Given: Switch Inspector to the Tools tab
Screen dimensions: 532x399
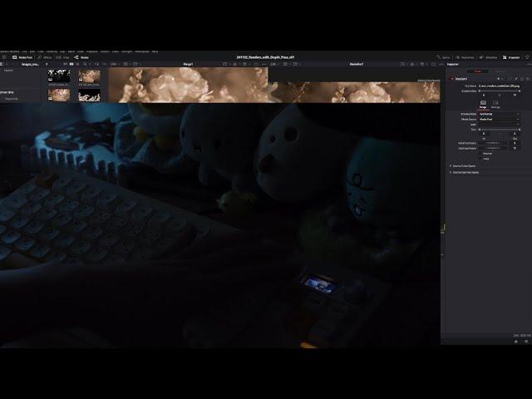Looking at the screenshot, I should [478, 71].
